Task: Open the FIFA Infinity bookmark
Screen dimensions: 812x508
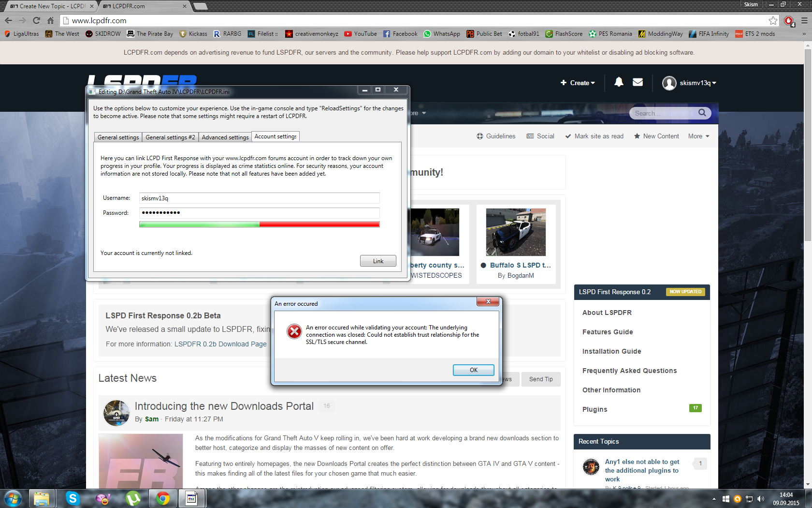Action: pos(709,34)
